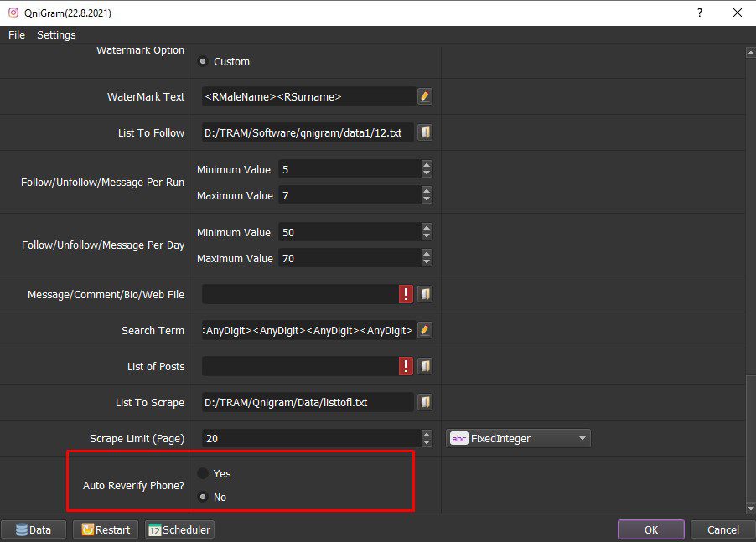This screenshot has height=542, width=756.
Task: Click the pencil edit icon beside WaterMark Text
Action: point(424,96)
